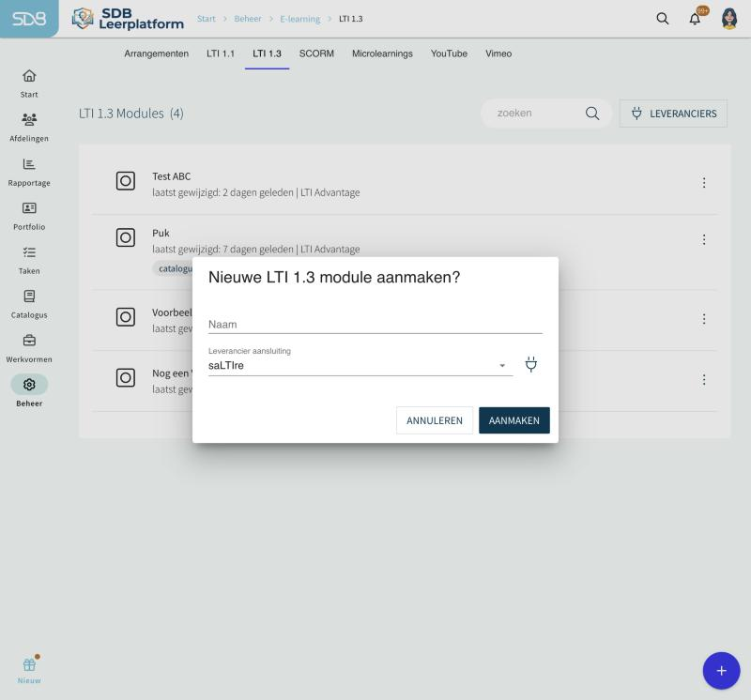Click the Annuleren button
Viewport: 751px width, 700px height.
(x=435, y=420)
